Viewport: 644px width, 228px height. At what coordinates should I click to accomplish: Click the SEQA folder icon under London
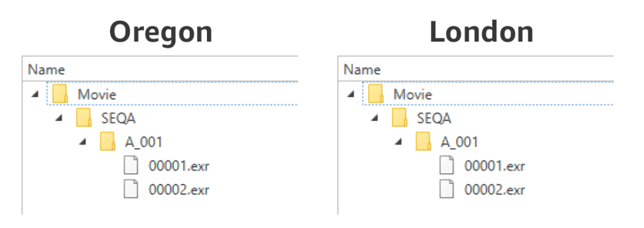(399, 118)
